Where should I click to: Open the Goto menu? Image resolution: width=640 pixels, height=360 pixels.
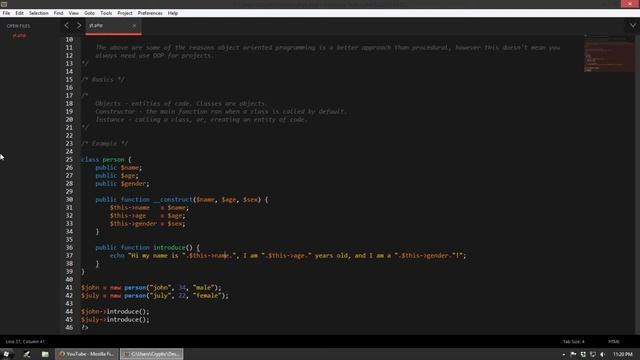click(x=89, y=13)
